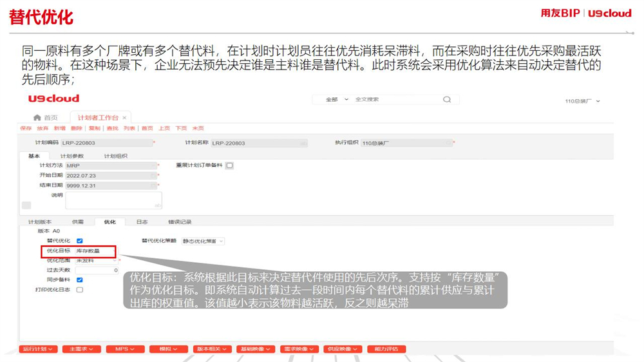Click 上页 in the toolbar

[164, 129]
